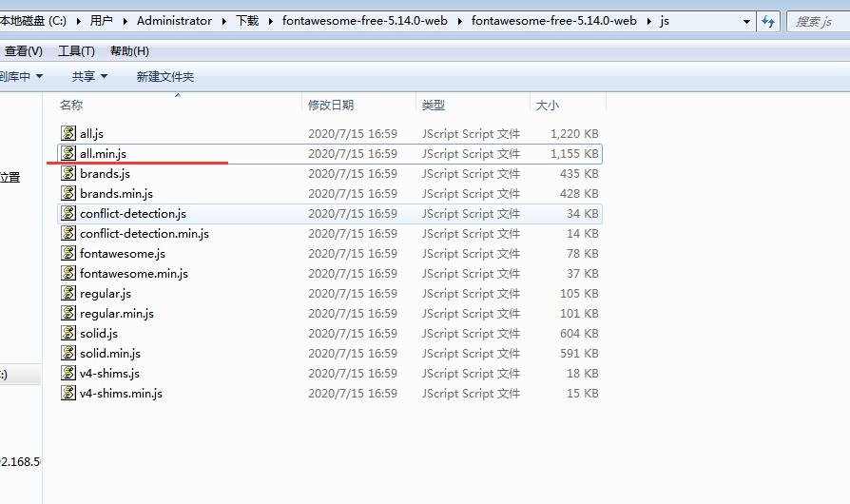Viewport: 850px width, 504px height.
Task: Click the fontawesome.js file icon
Action: [68, 254]
